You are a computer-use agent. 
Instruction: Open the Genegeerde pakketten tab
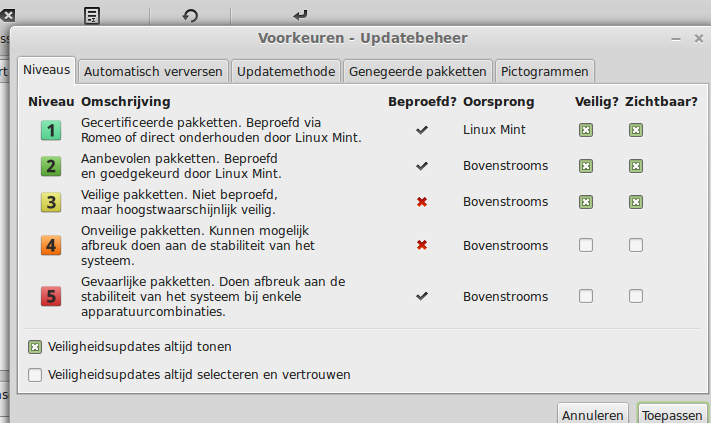pos(417,72)
